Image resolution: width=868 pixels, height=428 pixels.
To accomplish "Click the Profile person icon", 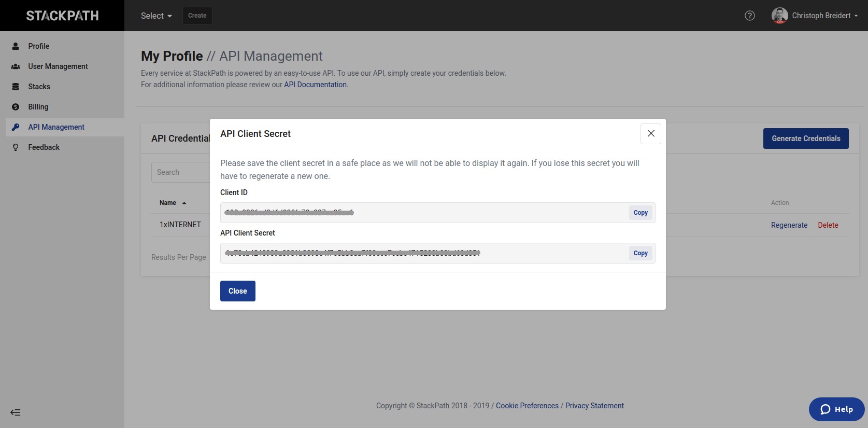I will pos(16,46).
